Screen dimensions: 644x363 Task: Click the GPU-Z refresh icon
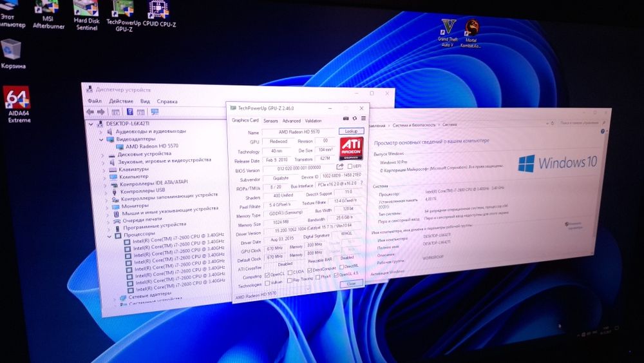[355, 119]
